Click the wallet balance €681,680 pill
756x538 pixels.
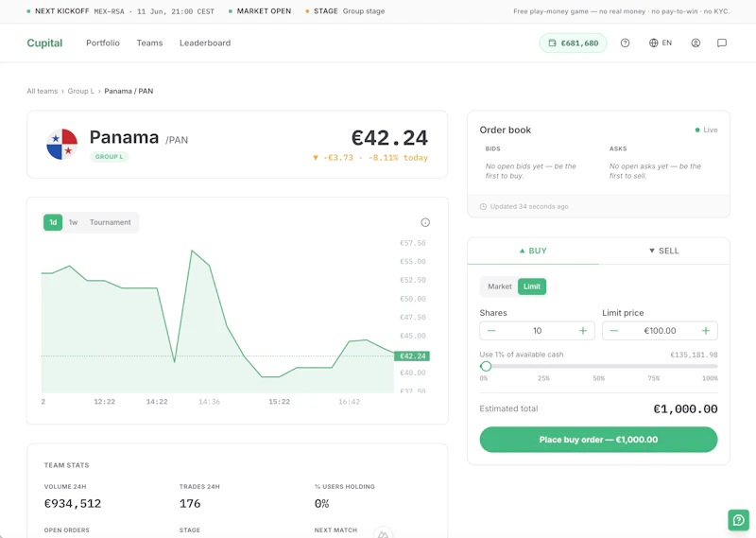tap(573, 43)
